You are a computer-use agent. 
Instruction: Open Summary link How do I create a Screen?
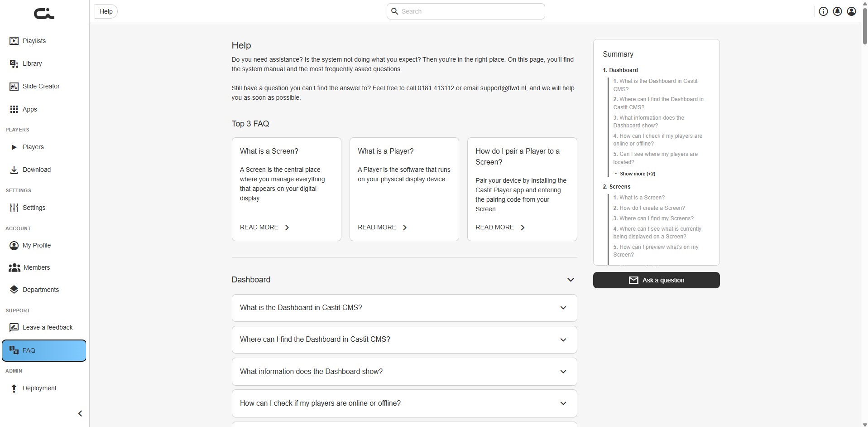tap(649, 208)
